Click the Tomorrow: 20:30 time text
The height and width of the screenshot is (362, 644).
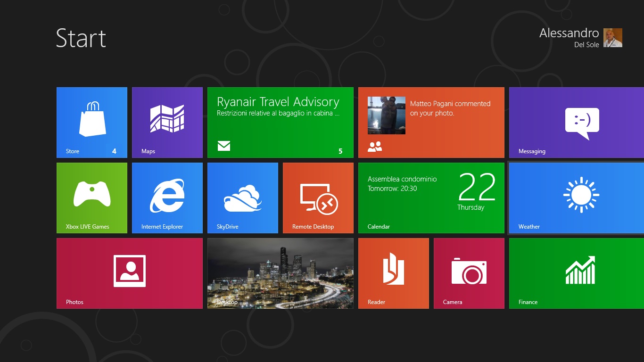392,189
